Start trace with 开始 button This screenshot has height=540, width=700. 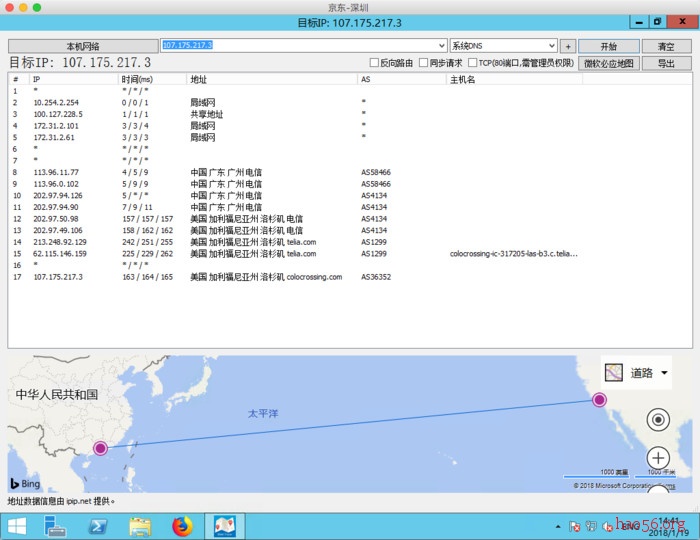click(x=608, y=46)
